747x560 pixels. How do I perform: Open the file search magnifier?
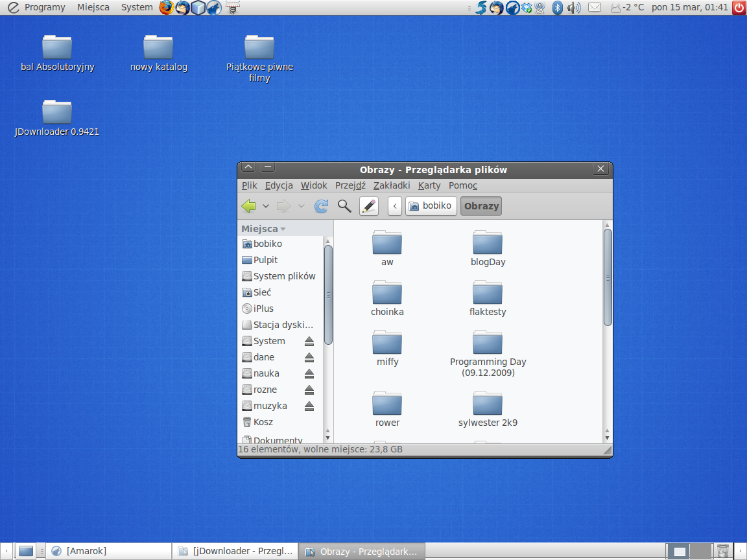click(x=344, y=206)
